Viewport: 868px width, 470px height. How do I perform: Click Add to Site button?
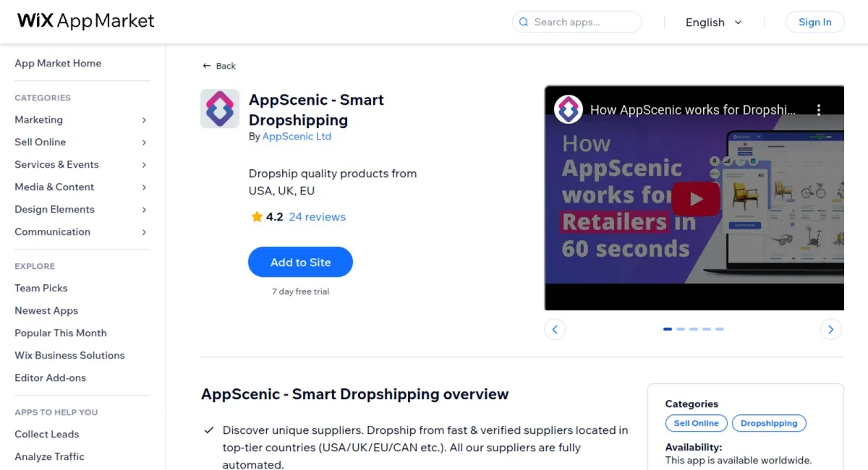click(300, 262)
